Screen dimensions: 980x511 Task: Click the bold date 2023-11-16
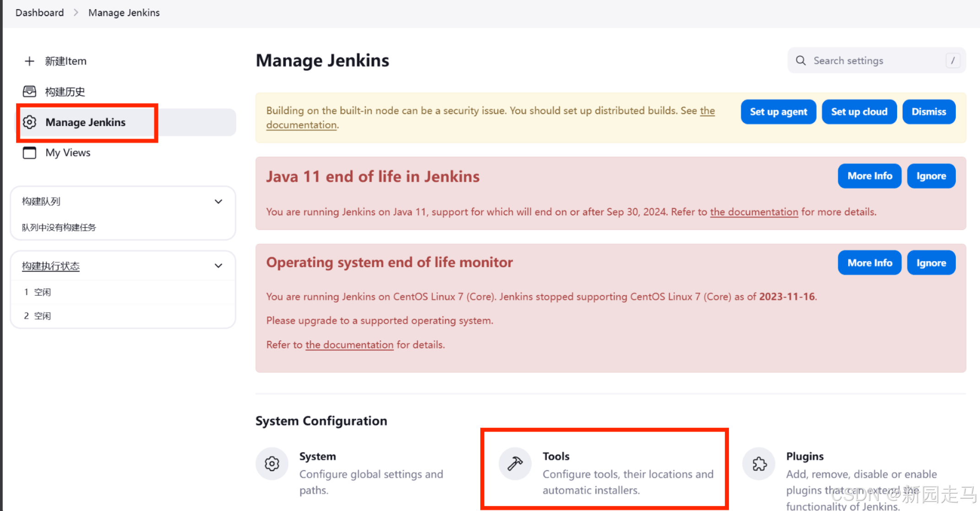tap(787, 296)
